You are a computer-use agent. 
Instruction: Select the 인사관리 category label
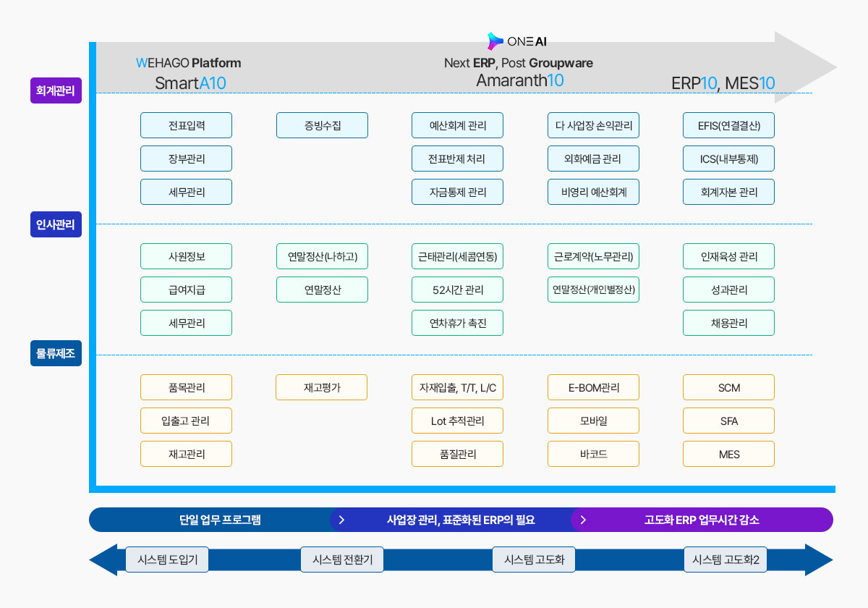click(56, 224)
